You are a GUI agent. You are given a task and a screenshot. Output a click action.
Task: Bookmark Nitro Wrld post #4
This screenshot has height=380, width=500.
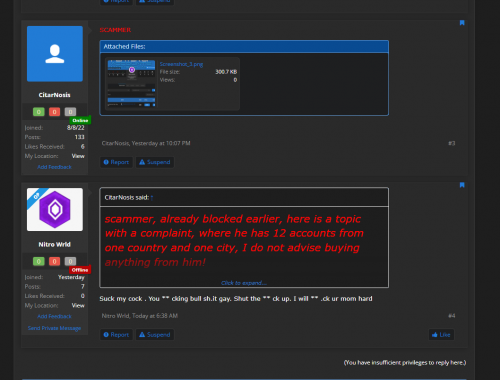pos(462,185)
